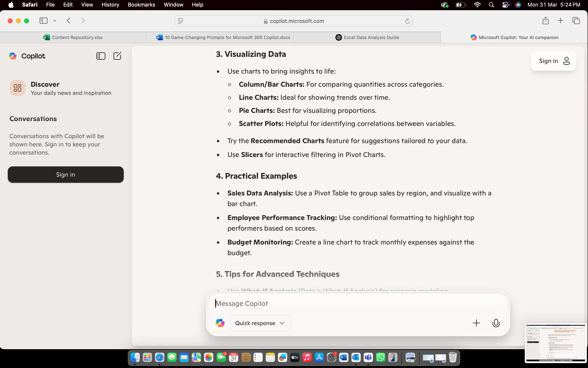Image resolution: width=588 pixels, height=368 pixels.
Task: Click the '4. Practical Examples' heading
Action: click(x=256, y=176)
